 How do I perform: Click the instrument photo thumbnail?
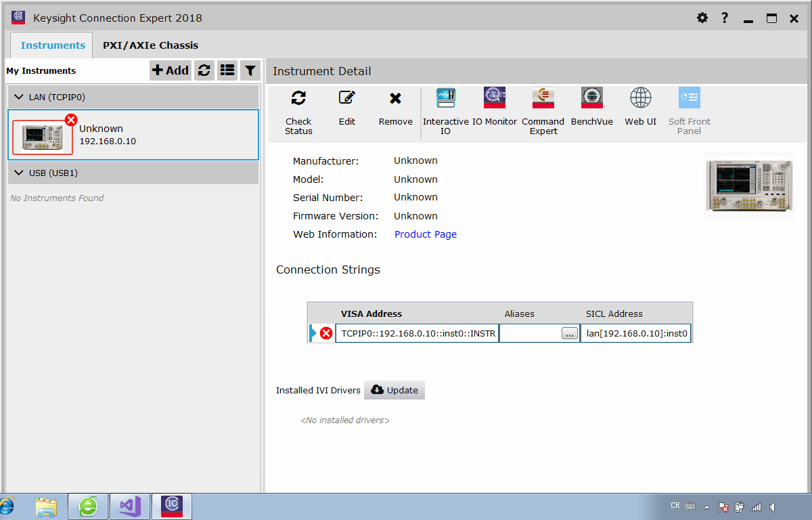(x=749, y=187)
